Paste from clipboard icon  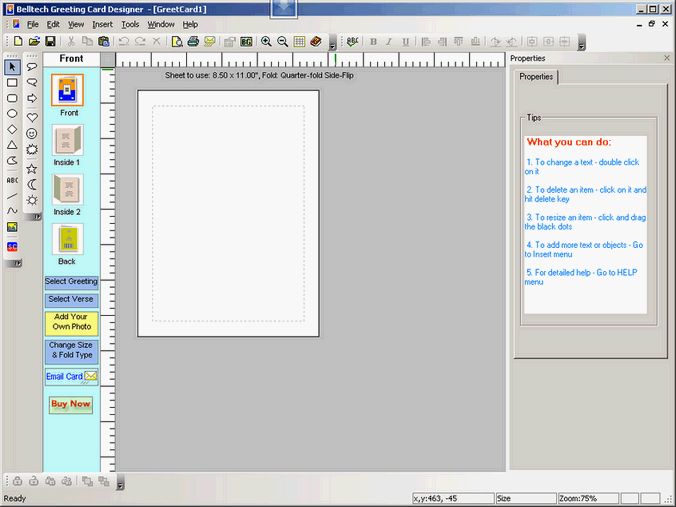pos(103,41)
